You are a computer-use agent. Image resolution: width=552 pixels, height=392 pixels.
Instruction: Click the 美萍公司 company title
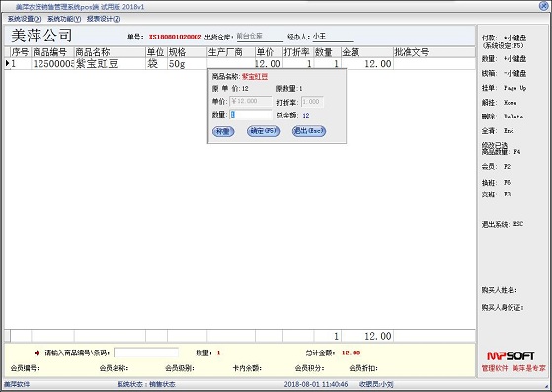tap(41, 36)
